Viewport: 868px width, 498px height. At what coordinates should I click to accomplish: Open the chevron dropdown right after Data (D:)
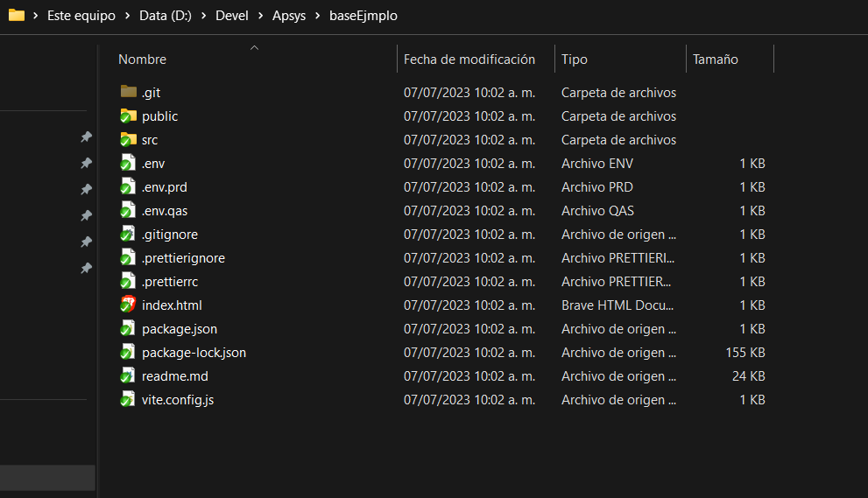pyautogui.click(x=203, y=16)
